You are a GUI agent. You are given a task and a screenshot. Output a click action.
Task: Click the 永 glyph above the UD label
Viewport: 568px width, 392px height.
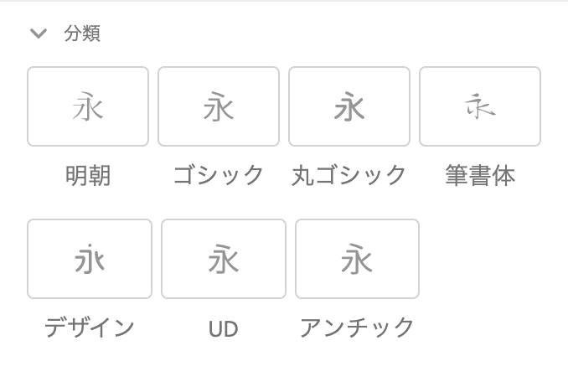[x=224, y=259]
